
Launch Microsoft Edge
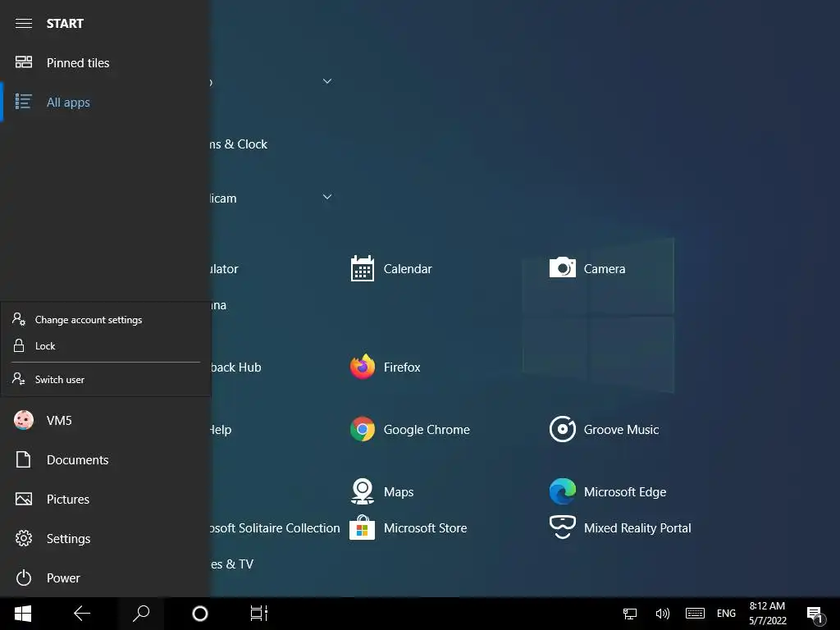click(x=608, y=492)
